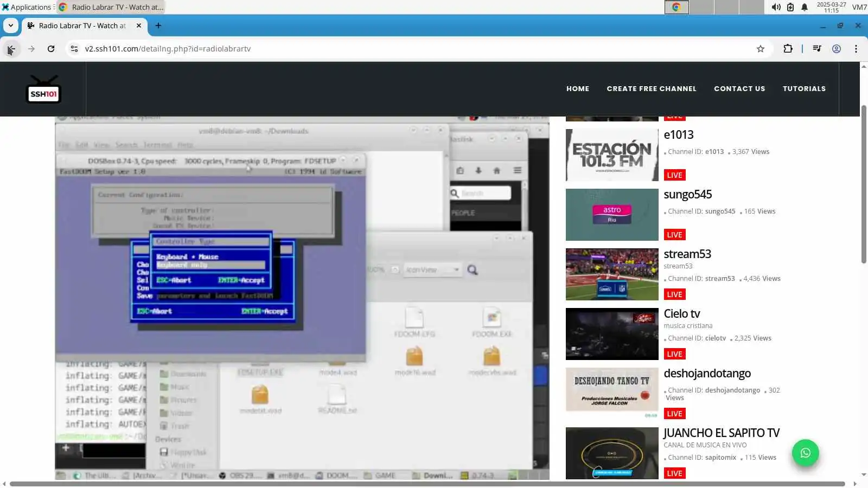Click the live video stream player
This screenshot has width=868, height=488.
(302, 298)
